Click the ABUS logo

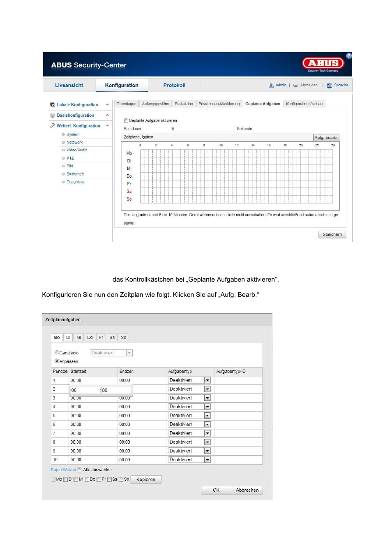pos(323,63)
